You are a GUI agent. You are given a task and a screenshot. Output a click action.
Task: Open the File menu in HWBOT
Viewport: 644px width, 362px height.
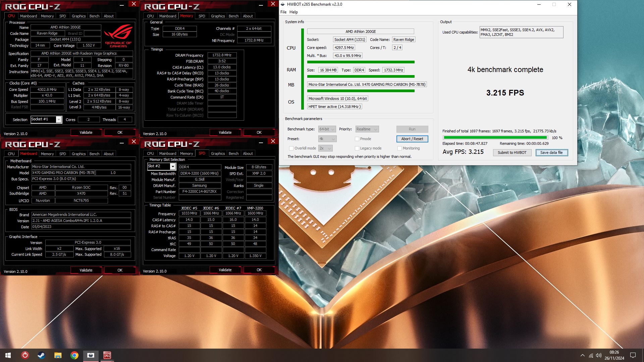point(283,12)
